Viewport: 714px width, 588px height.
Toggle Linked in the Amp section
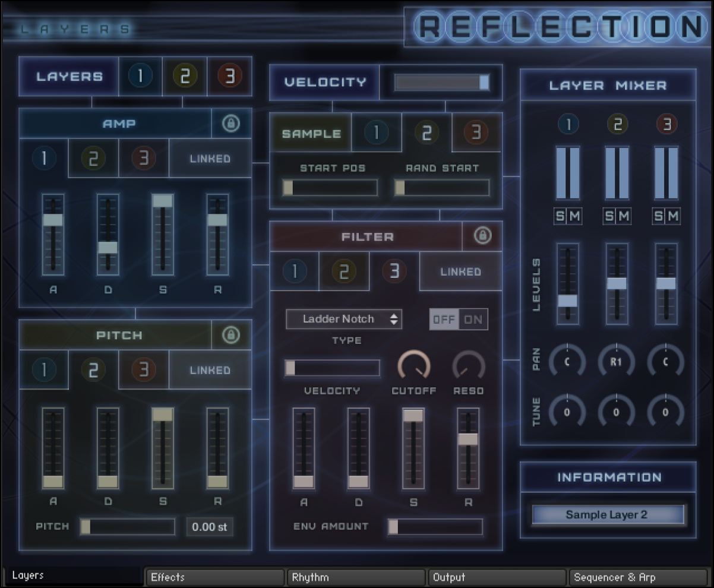coord(210,159)
